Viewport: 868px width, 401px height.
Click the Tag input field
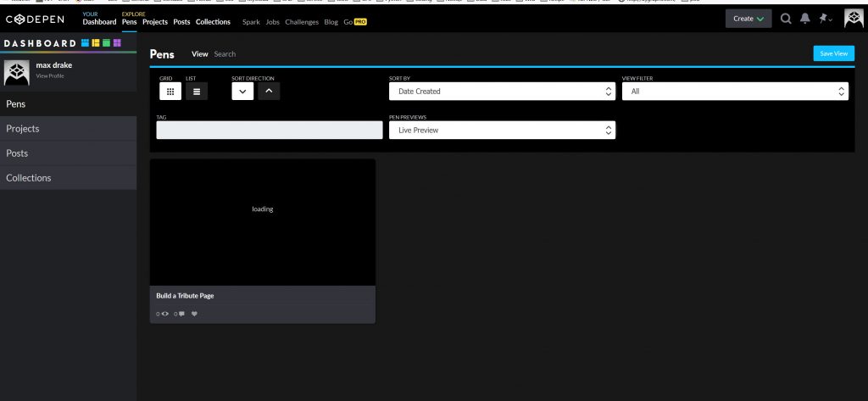[270, 130]
